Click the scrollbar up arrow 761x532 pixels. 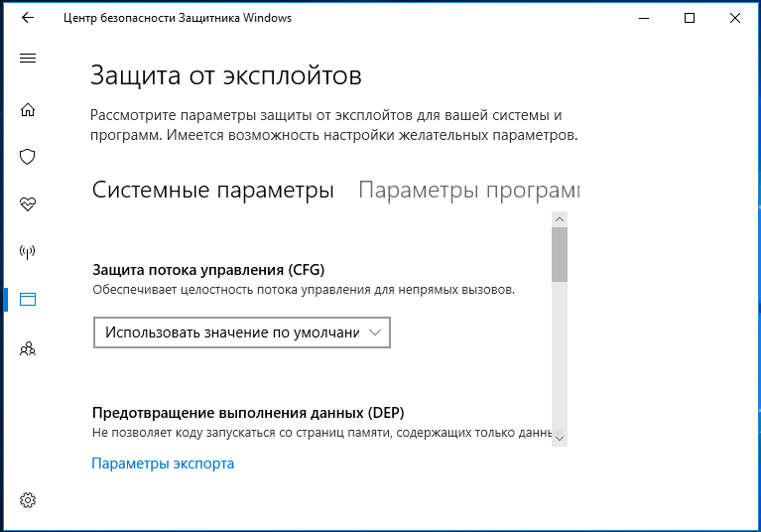pos(560,219)
